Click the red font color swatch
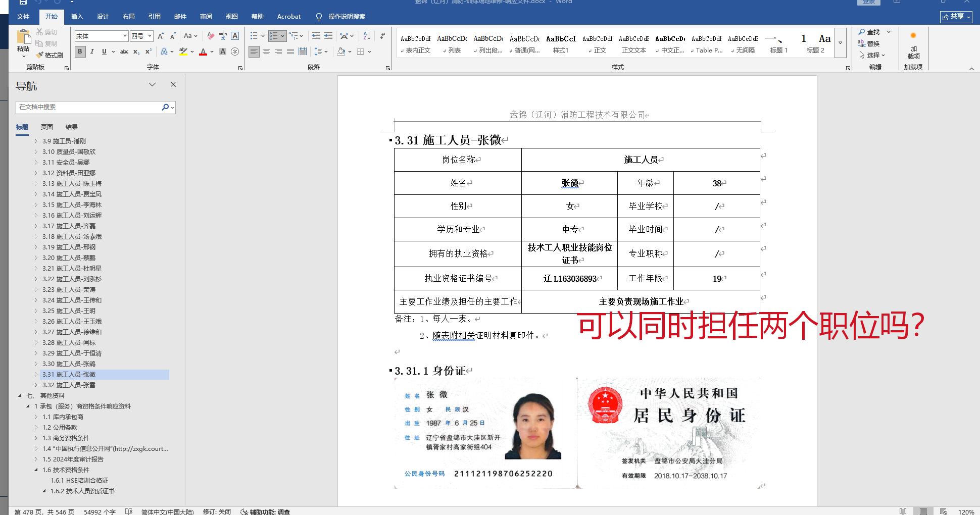The width and height of the screenshot is (980, 515). coord(203,51)
